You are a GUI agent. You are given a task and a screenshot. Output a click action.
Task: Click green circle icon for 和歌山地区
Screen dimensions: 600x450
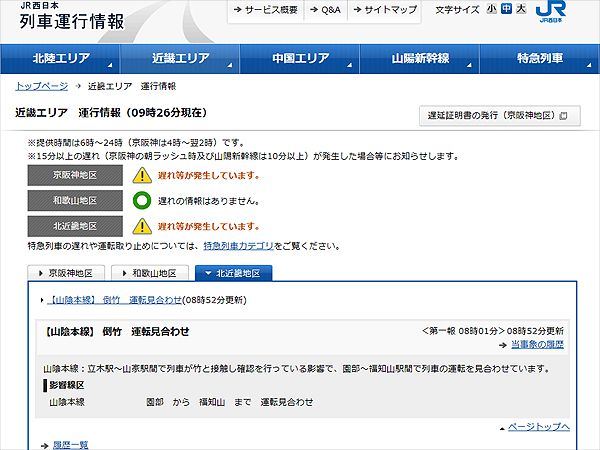tap(142, 201)
